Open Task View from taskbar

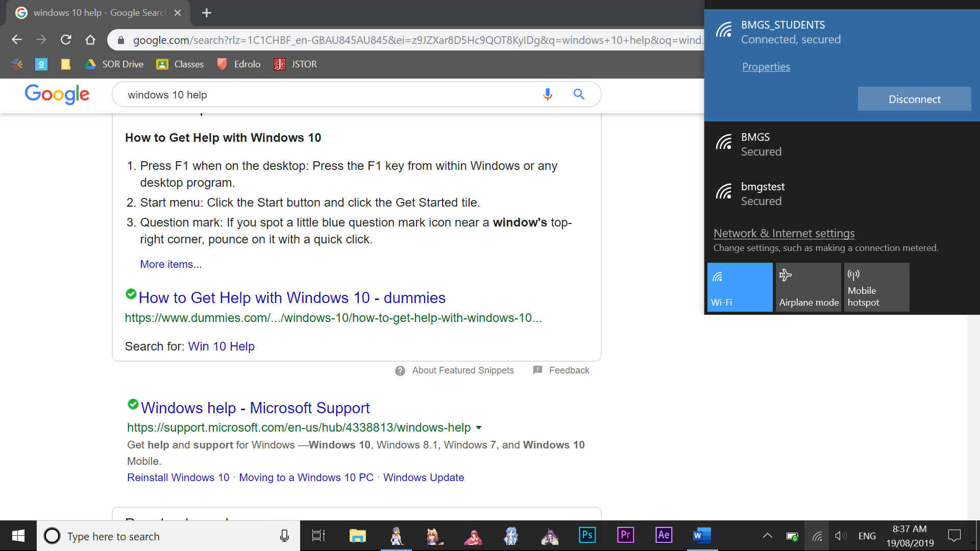tap(318, 536)
